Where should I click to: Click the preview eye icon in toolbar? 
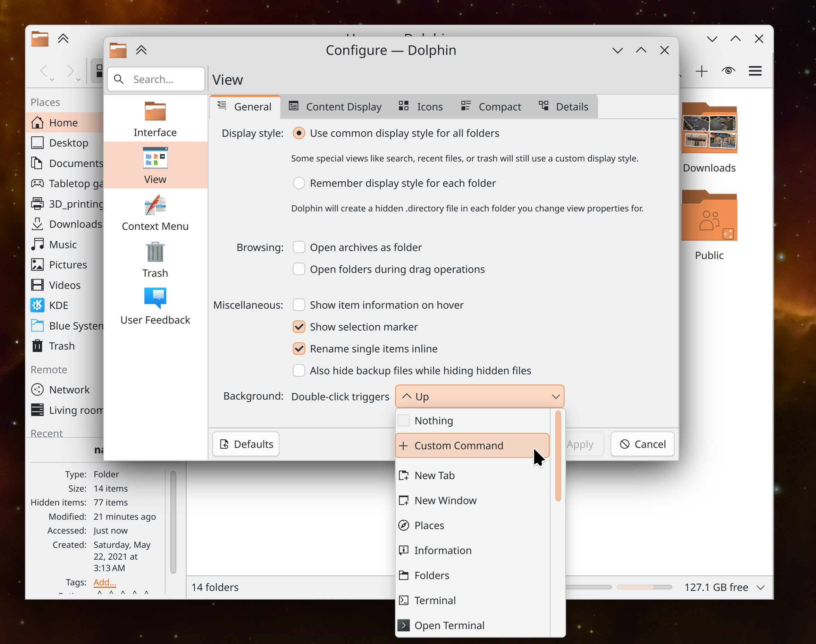pyautogui.click(x=728, y=71)
